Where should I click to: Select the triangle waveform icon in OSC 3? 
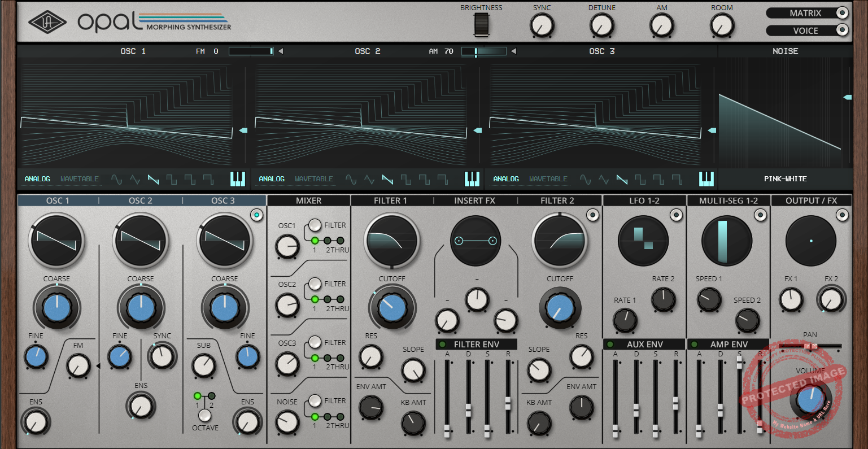pos(604,180)
